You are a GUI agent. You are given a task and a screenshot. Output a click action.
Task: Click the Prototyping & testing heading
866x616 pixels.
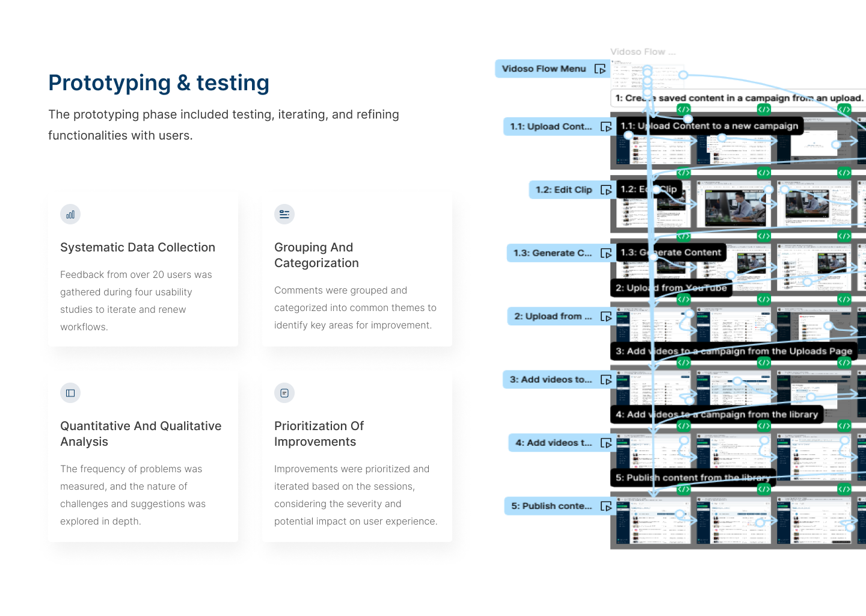coord(159,83)
